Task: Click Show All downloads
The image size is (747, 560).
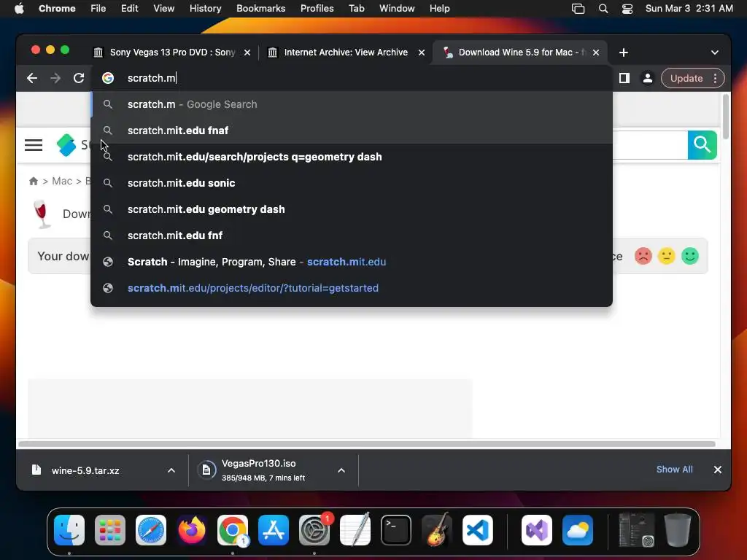Action: [x=674, y=470]
